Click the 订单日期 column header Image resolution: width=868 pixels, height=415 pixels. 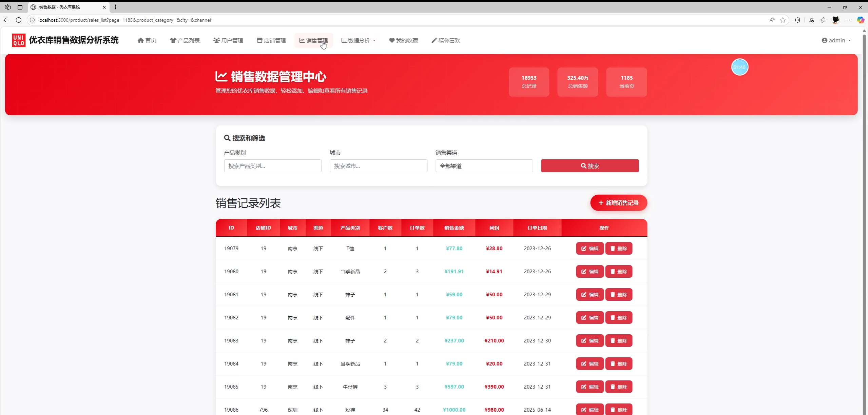[537, 228]
